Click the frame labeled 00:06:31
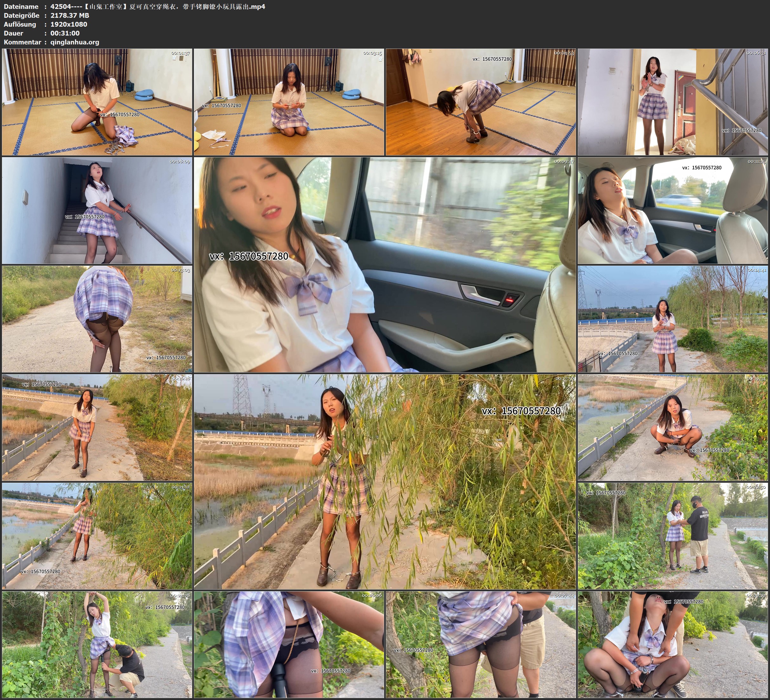Viewport: 770px width, 700px height. coord(673,102)
